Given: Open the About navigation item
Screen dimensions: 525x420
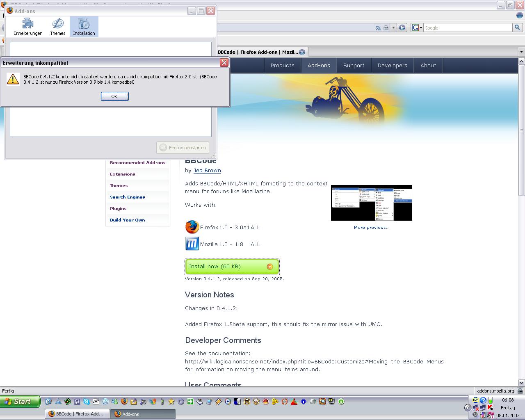Looking at the screenshot, I should coord(429,65).
